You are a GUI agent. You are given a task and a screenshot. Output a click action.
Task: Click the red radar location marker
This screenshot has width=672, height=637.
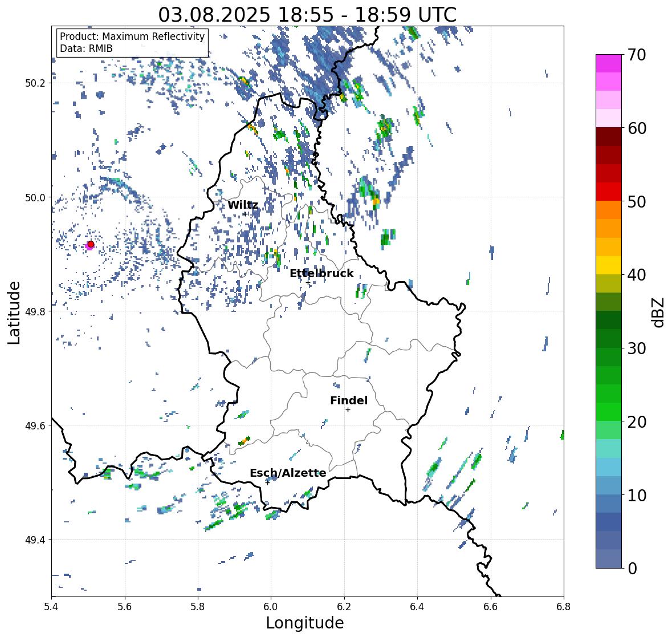click(x=91, y=244)
